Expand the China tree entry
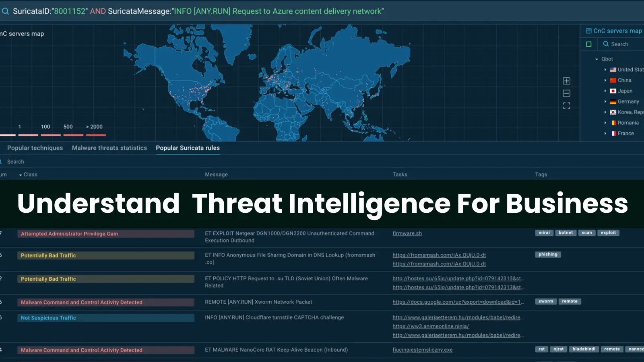This screenshot has height=362, width=644. point(605,80)
